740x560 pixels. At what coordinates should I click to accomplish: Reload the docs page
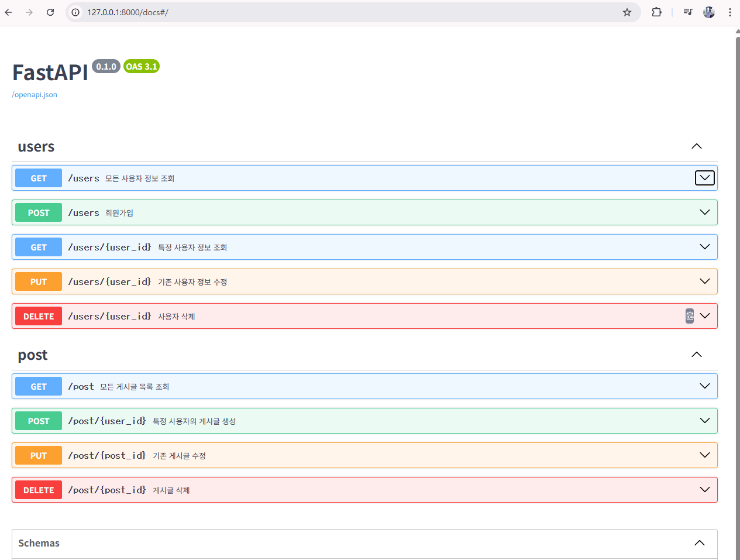coord(50,12)
